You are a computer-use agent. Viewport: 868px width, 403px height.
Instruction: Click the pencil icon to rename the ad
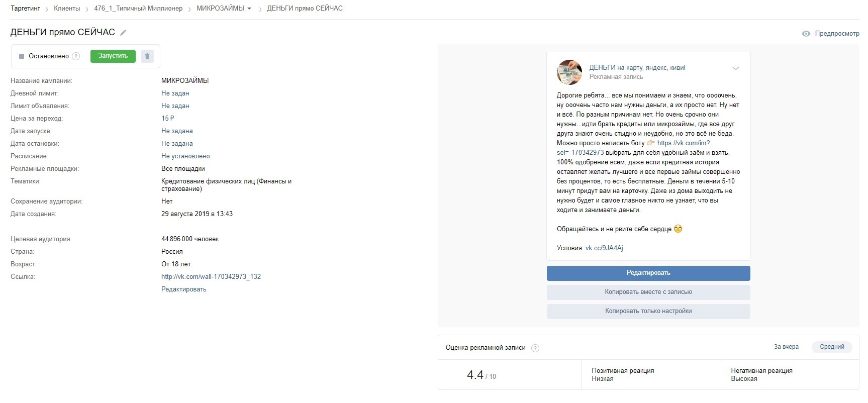(x=123, y=33)
